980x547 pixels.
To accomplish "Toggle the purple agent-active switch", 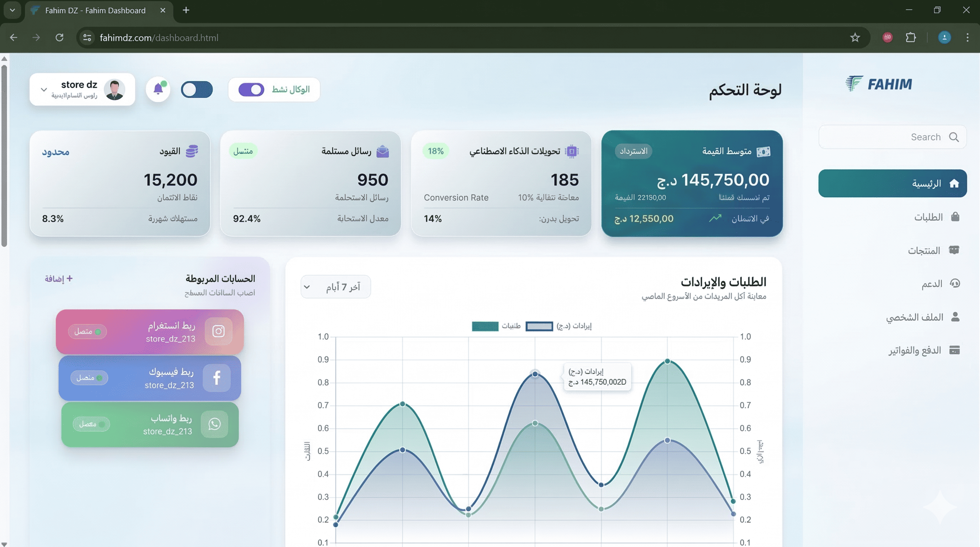I will 251,90.
